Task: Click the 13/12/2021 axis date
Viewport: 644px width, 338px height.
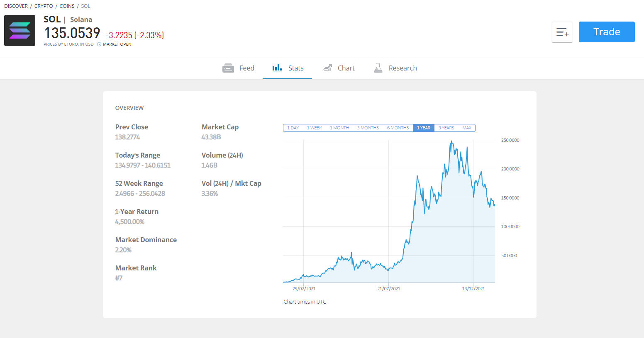Action: (473, 289)
